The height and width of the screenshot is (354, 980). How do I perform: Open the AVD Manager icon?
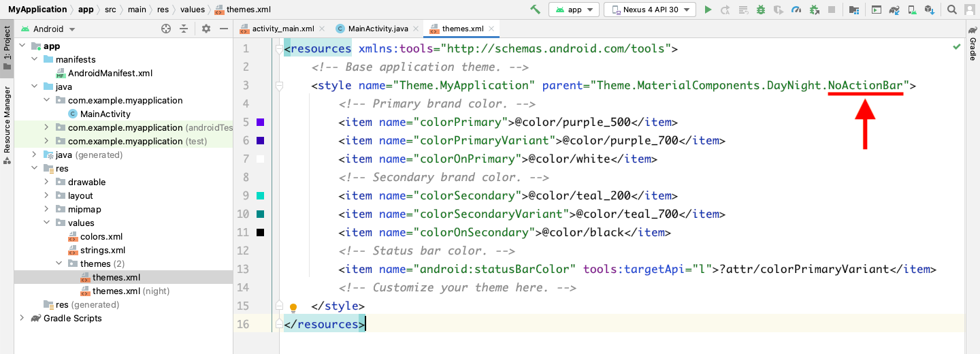pos(912,10)
